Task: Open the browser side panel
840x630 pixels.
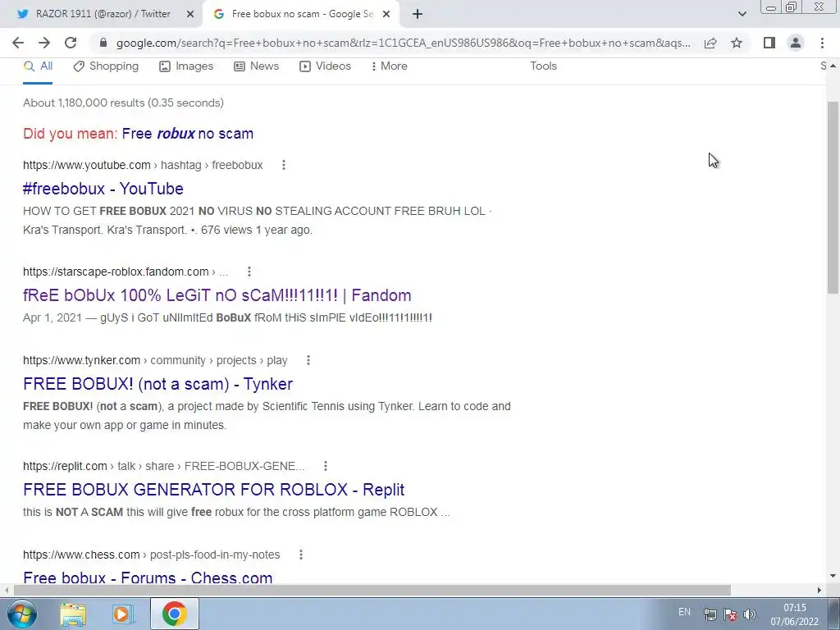Action: [x=769, y=43]
